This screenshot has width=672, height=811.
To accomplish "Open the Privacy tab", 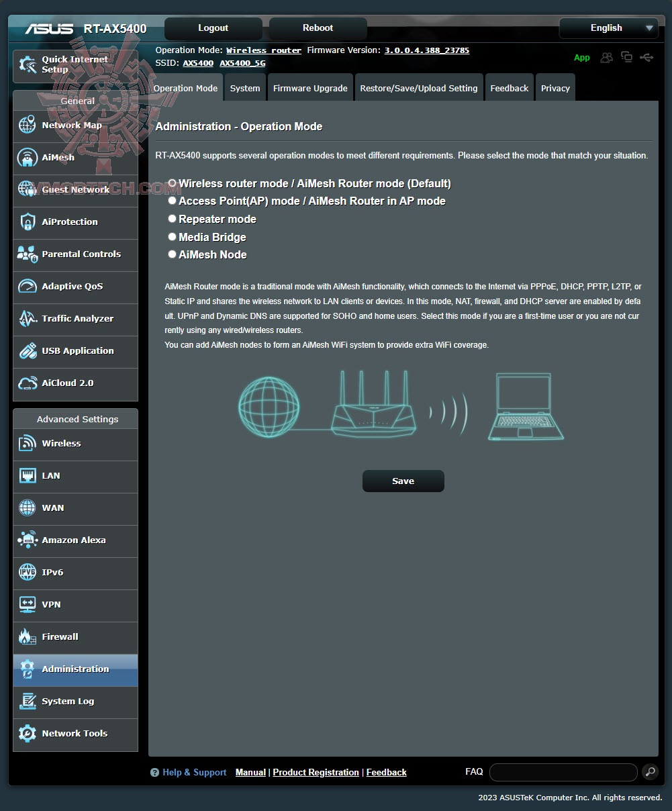I will coord(555,88).
